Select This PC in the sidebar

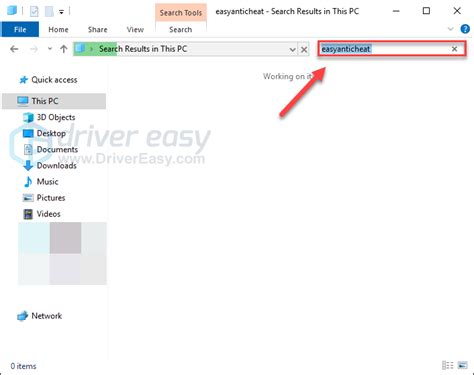click(54, 101)
